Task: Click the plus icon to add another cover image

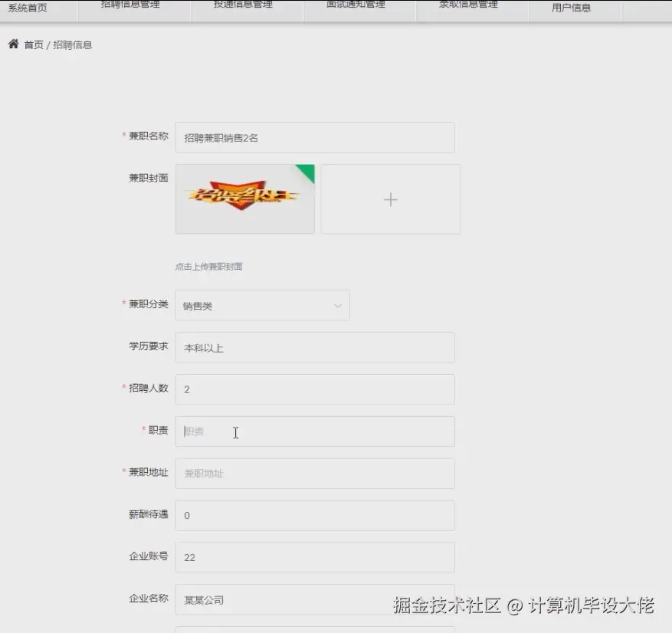Action: click(x=390, y=198)
